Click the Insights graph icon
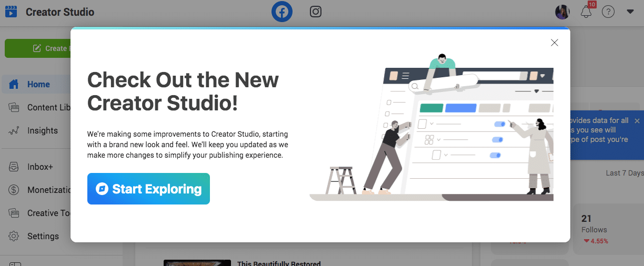Image resolution: width=644 pixels, height=266 pixels. (x=14, y=130)
